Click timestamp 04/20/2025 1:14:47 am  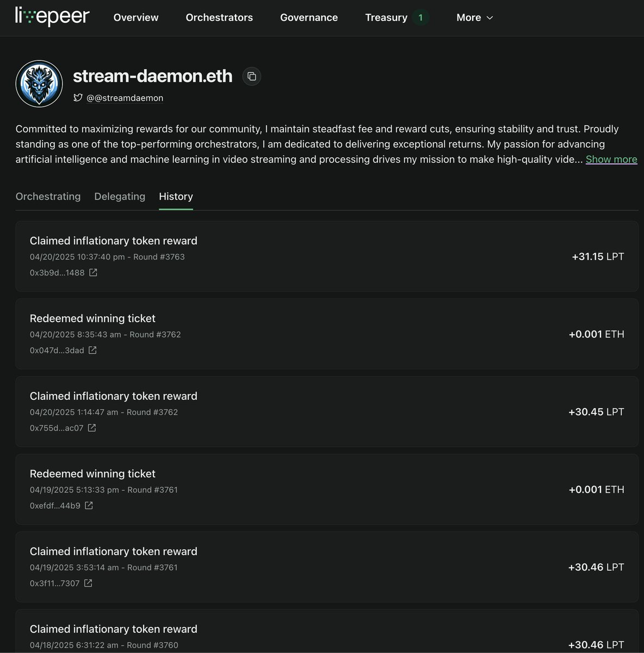[74, 412]
